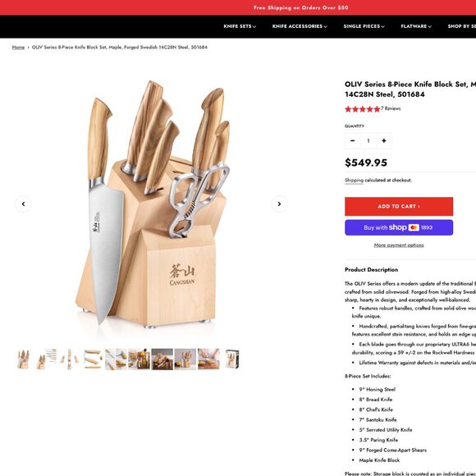
Task: Click the Add to Cart button
Action: coord(399,207)
